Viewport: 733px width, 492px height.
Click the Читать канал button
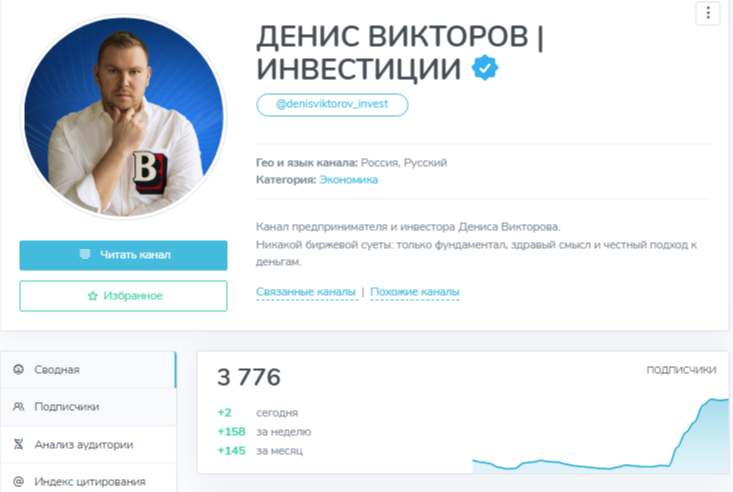[123, 255]
